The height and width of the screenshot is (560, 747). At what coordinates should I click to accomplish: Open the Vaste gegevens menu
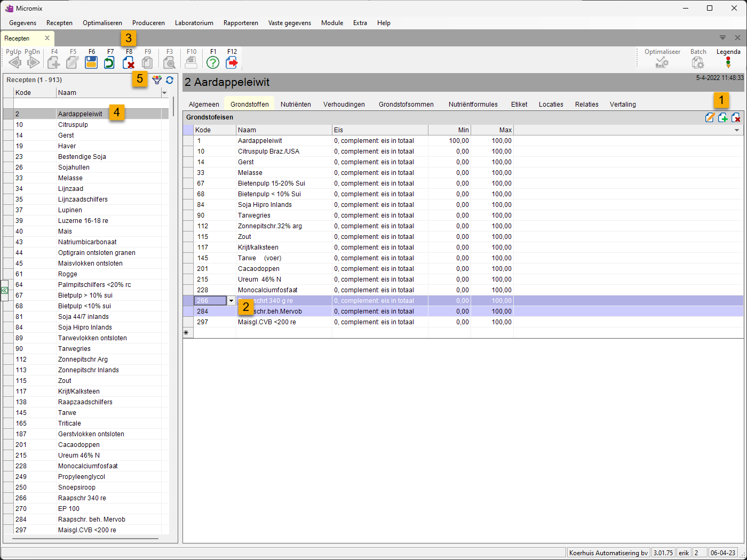tap(290, 23)
